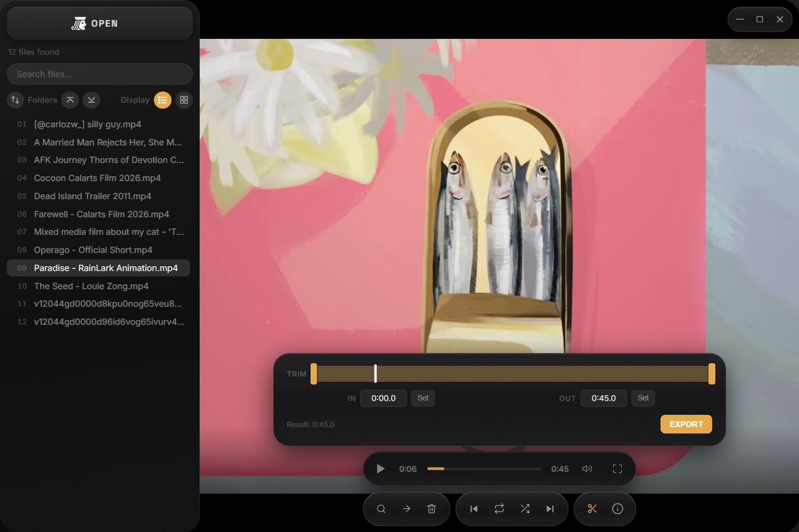Image resolution: width=799 pixels, height=532 pixels.
Task: Enter fullscreen mode
Action: click(617, 469)
